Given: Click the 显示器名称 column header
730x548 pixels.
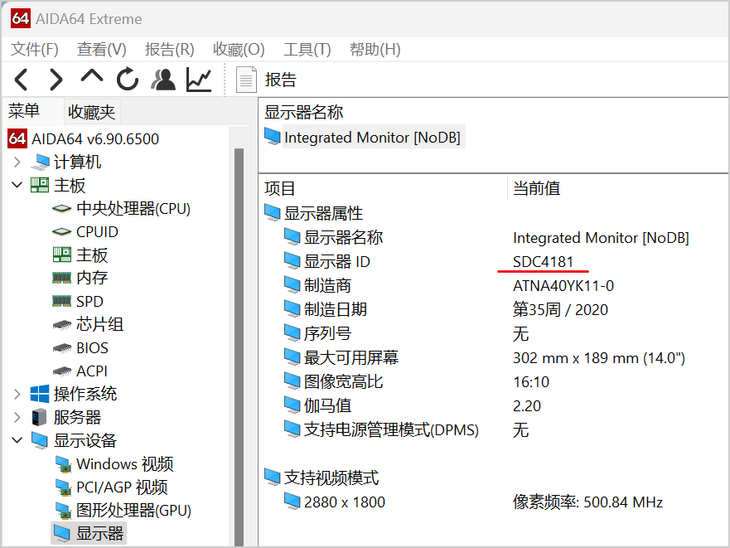Looking at the screenshot, I should tap(304, 112).
